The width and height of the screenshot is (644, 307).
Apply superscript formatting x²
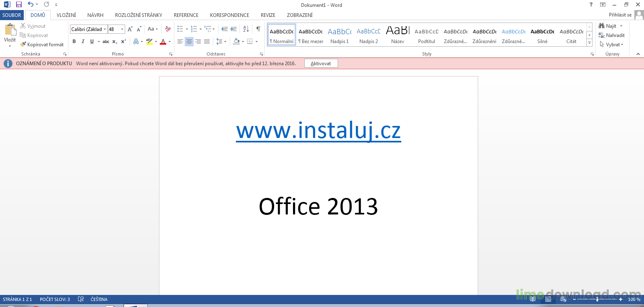(124, 41)
